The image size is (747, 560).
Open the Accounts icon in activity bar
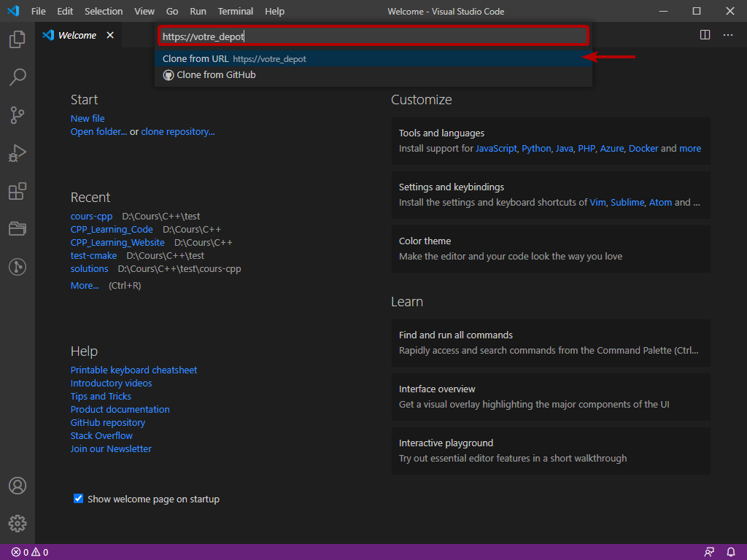point(18,486)
